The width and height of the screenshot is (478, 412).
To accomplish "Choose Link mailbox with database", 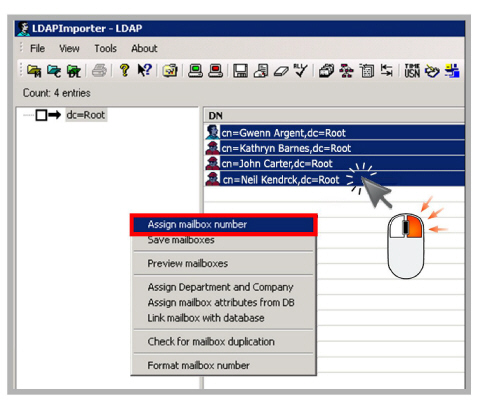I will click(x=223, y=318).
